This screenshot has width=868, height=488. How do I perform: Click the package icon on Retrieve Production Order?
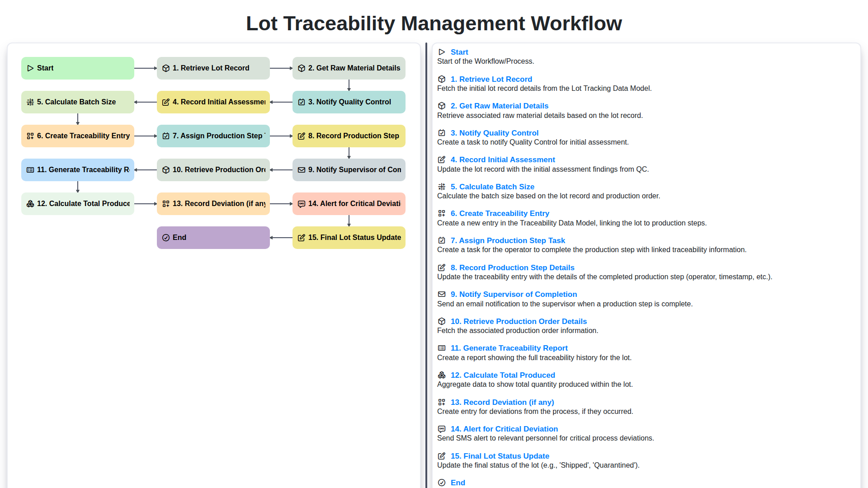click(x=166, y=169)
